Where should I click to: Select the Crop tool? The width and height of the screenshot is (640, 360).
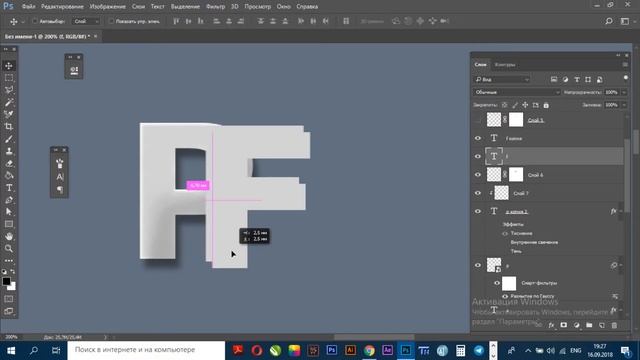click(x=9, y=127)
